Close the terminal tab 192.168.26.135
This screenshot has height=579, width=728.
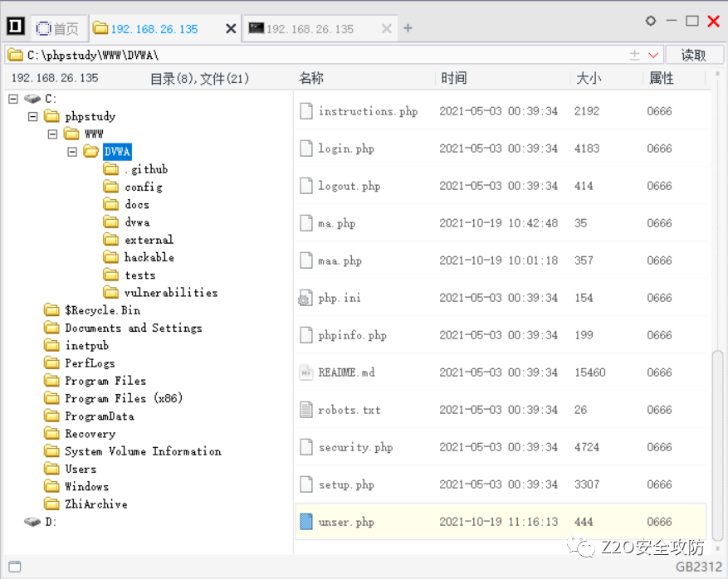(386, 29)
